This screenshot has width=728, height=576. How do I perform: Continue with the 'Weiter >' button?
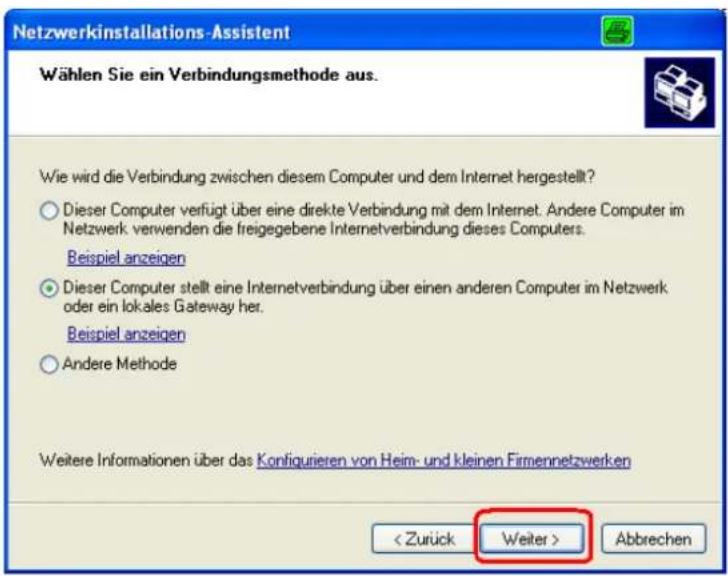[x=532, y=539]
